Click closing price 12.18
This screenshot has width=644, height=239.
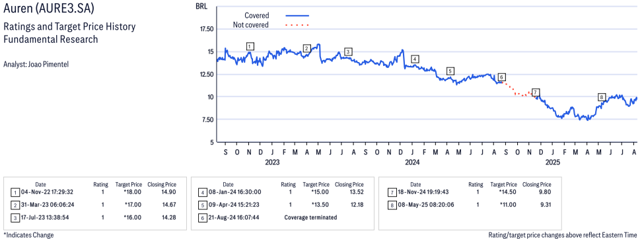(356, 205)
